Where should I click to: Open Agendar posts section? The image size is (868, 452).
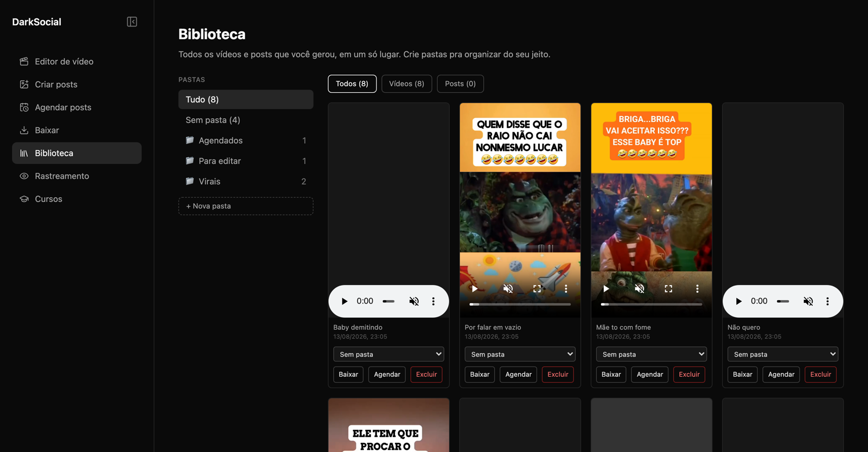tap(76, 107)
